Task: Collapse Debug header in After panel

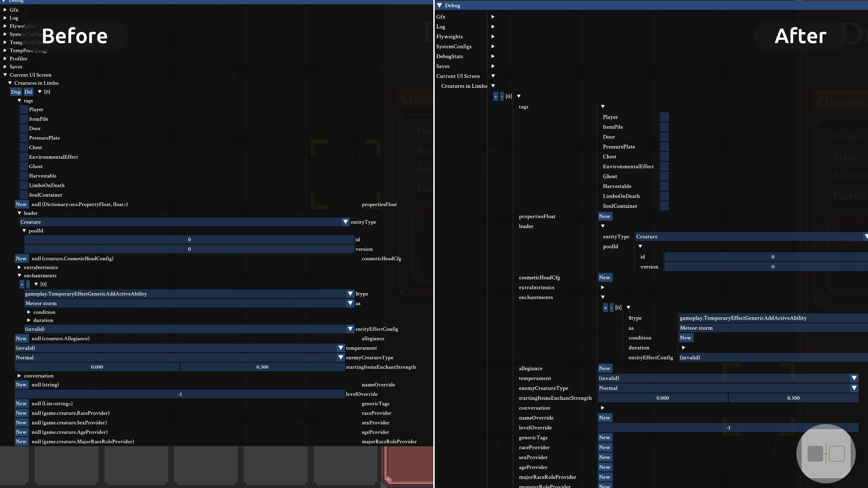Action: (439, 5)
